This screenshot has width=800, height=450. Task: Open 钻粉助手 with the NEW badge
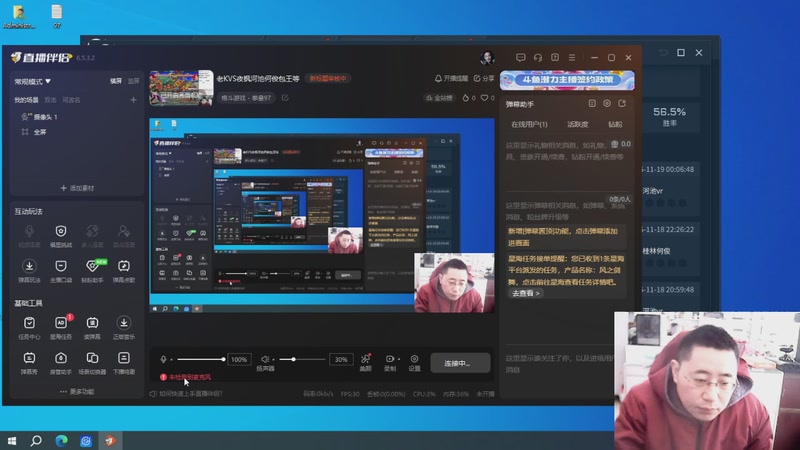(x=92, y=266)
